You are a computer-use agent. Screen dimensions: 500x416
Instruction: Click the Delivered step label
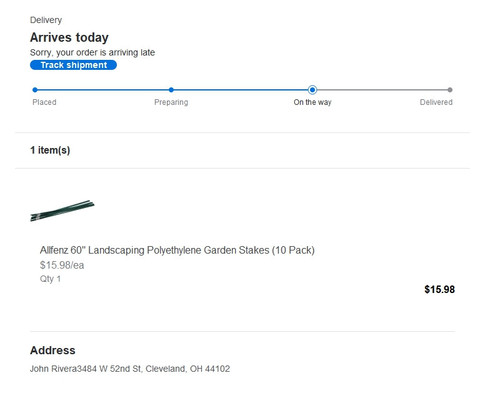click(436, 102)
